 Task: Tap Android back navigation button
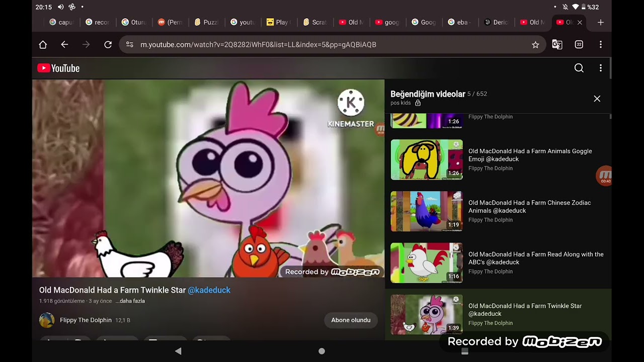click(178, 351)
